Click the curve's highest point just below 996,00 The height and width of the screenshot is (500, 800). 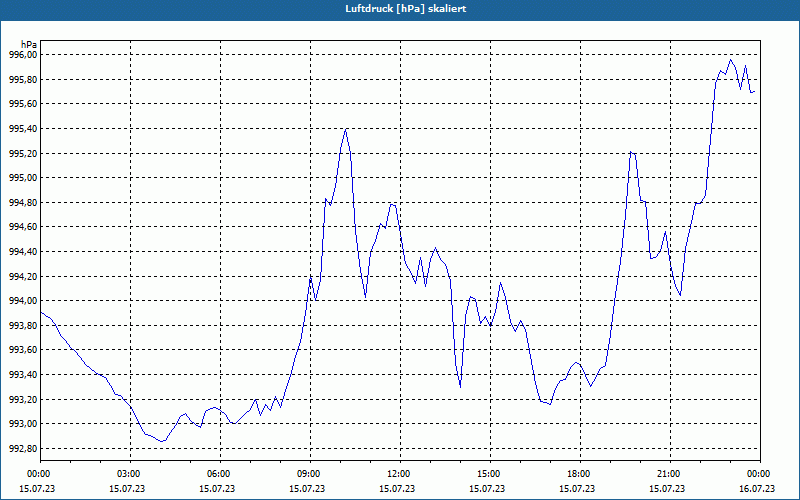pos(731,60)
